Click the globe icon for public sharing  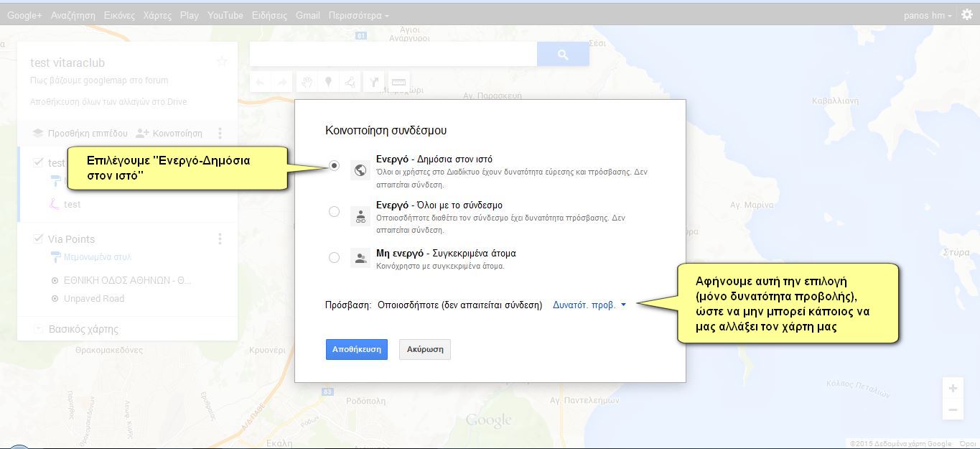360,170
